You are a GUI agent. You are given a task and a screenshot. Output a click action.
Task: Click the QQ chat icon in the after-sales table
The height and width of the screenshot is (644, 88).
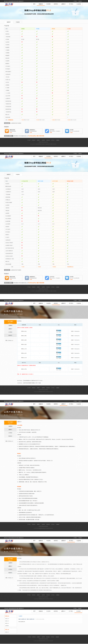[x=59, y=368]
